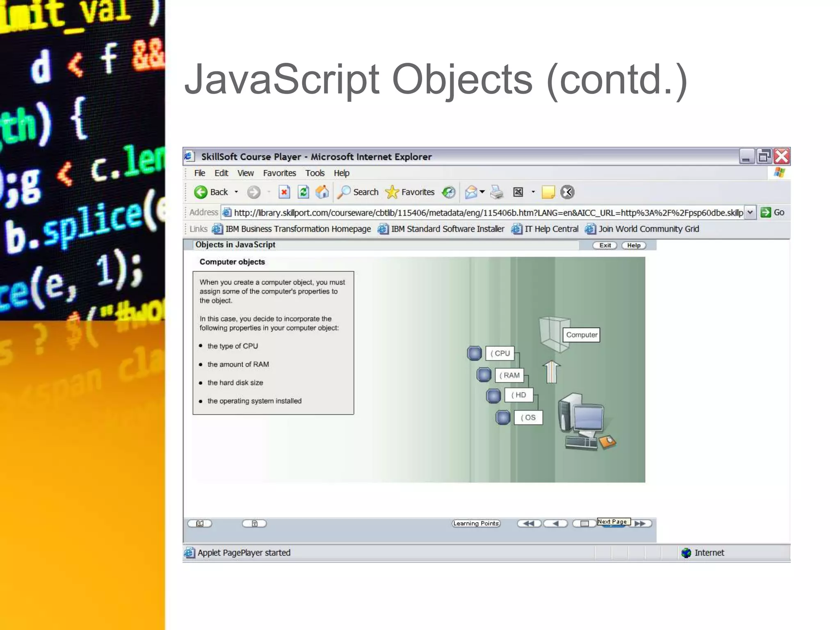Click 'the operating system installed' bullet text

tap(254, 401)
